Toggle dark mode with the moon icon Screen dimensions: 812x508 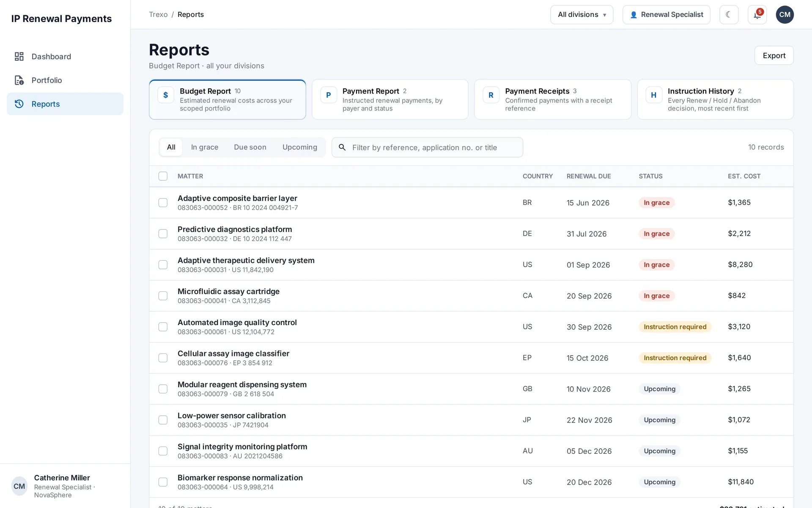click(729, 14)
